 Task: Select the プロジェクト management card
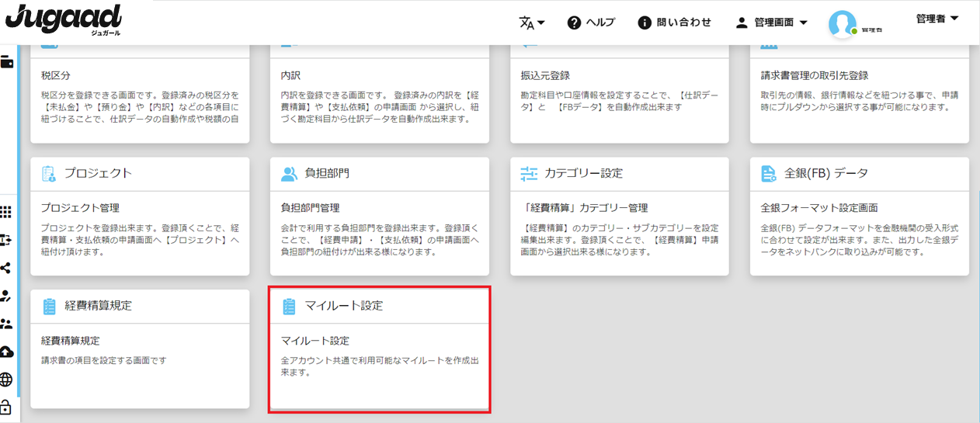[x=140, y=216]
